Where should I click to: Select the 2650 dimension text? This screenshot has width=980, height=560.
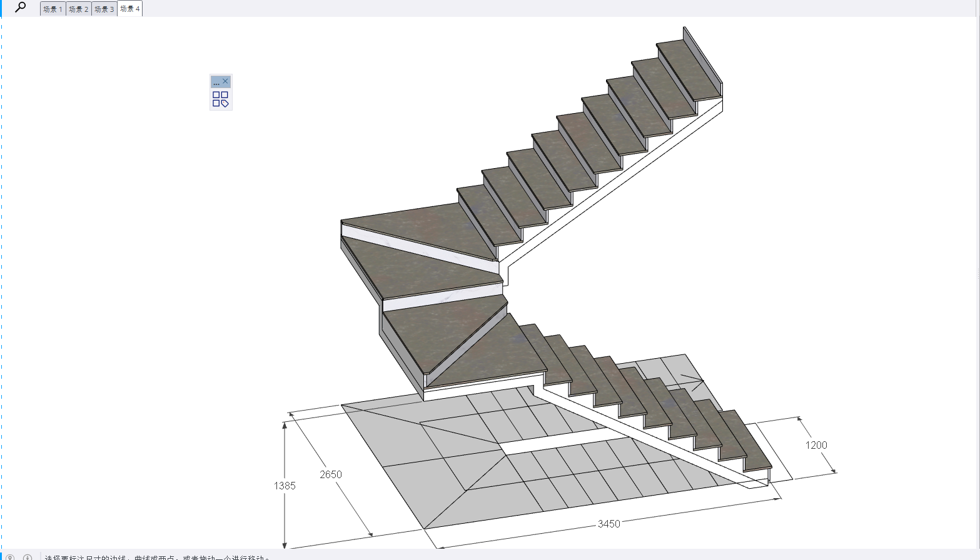point(331,474)
